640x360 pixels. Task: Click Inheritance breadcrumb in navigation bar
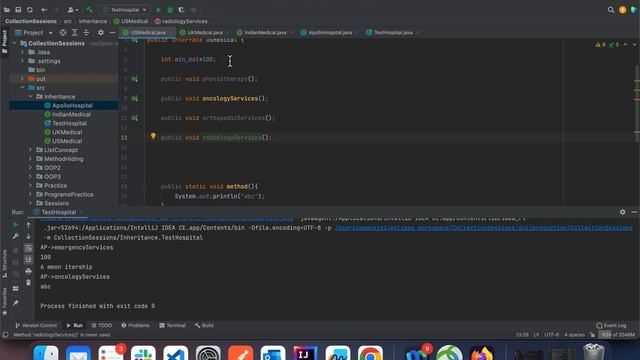click(x=93, y=21)
